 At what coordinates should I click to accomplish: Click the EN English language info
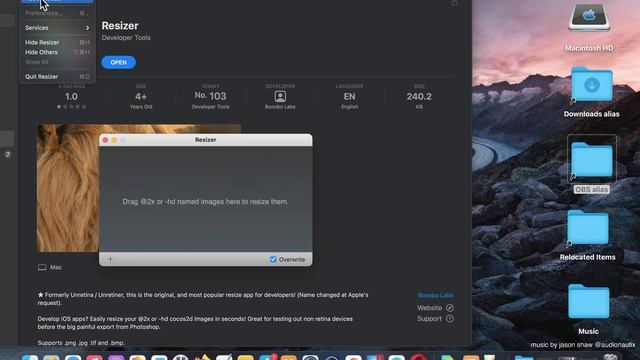pyautogui.click(x=349, y=97)
